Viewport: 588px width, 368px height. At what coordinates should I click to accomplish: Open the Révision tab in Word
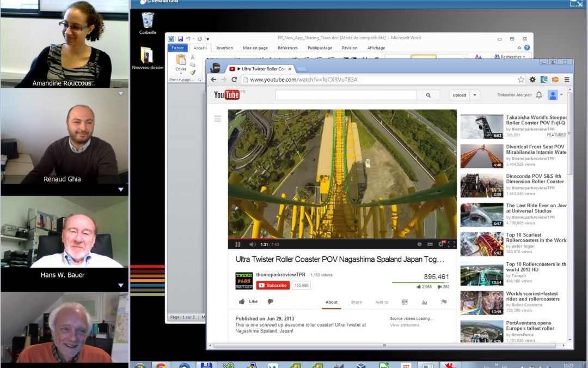(x=350, y=47)
